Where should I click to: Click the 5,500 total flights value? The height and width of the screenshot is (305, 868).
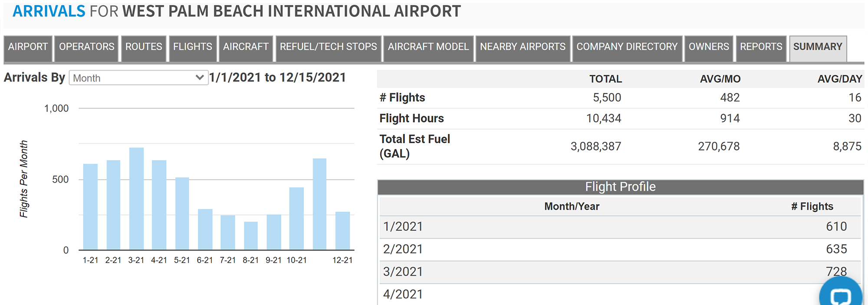coord(607,98)
